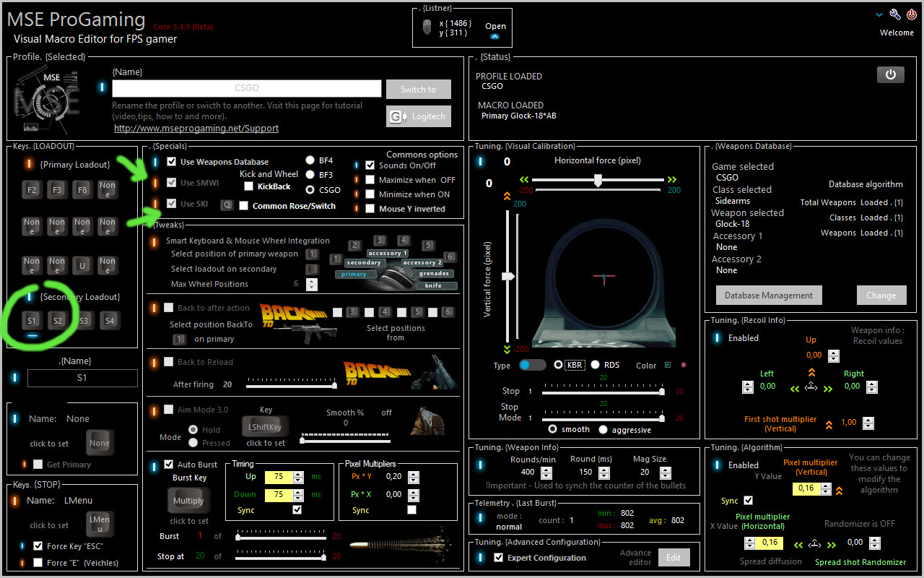The image size is (924, 578).
Task: Click the Max Wheel Positions stepper
Action: coord(312,284)
